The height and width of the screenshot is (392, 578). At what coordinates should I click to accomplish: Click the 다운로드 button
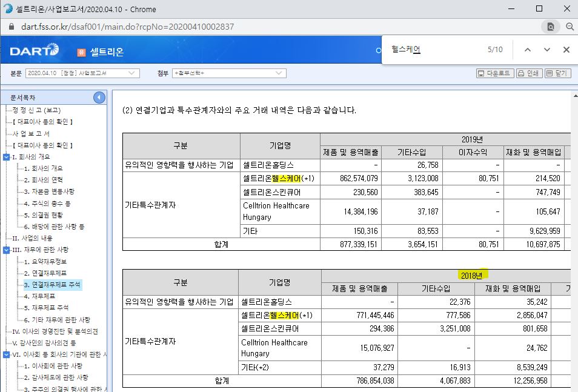click(494, 73)
